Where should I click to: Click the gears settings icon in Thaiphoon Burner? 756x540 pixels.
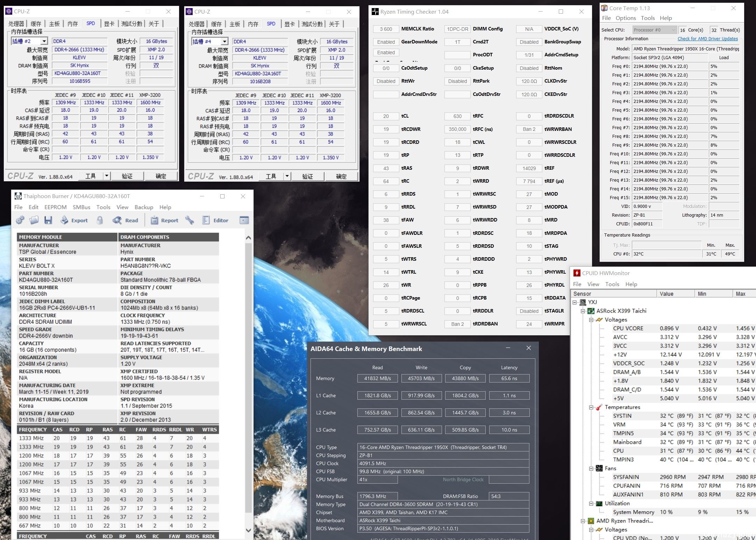click(x=20, y=220)
